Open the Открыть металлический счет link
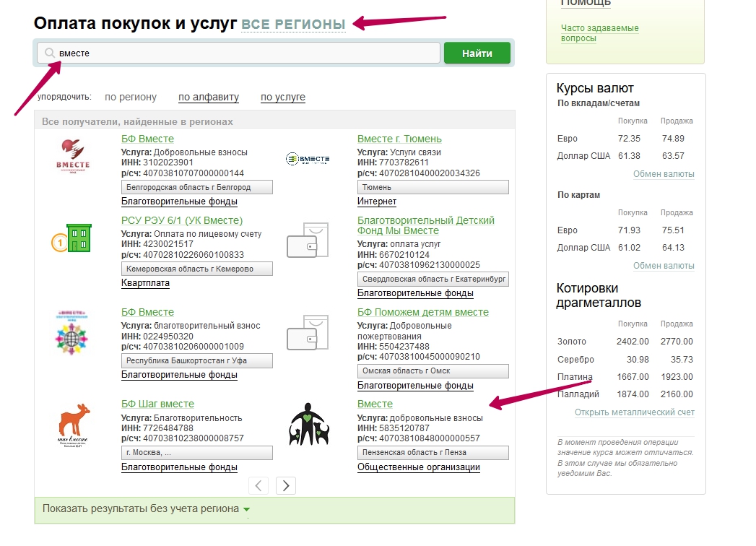The height and width of the screenshot is (546, 756). click(634, 412)
